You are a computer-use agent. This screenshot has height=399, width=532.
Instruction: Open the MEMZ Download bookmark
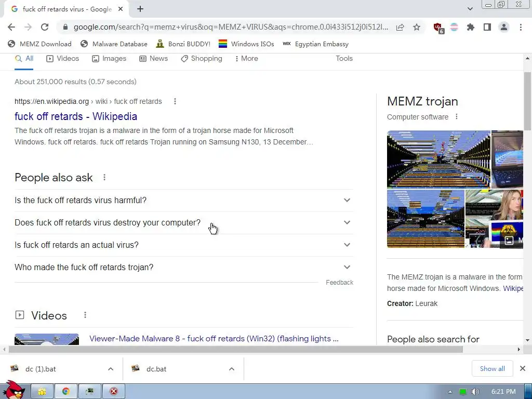(x=39, y=44)
